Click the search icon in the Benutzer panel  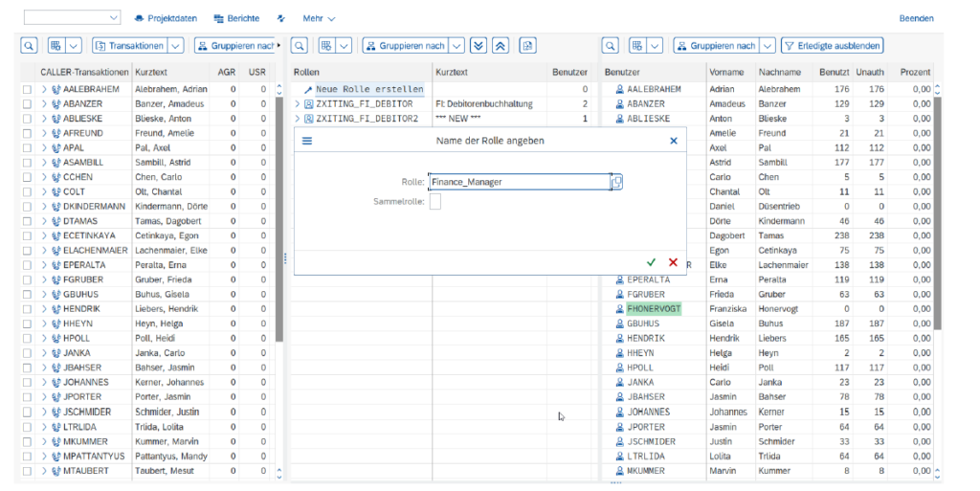610,45
